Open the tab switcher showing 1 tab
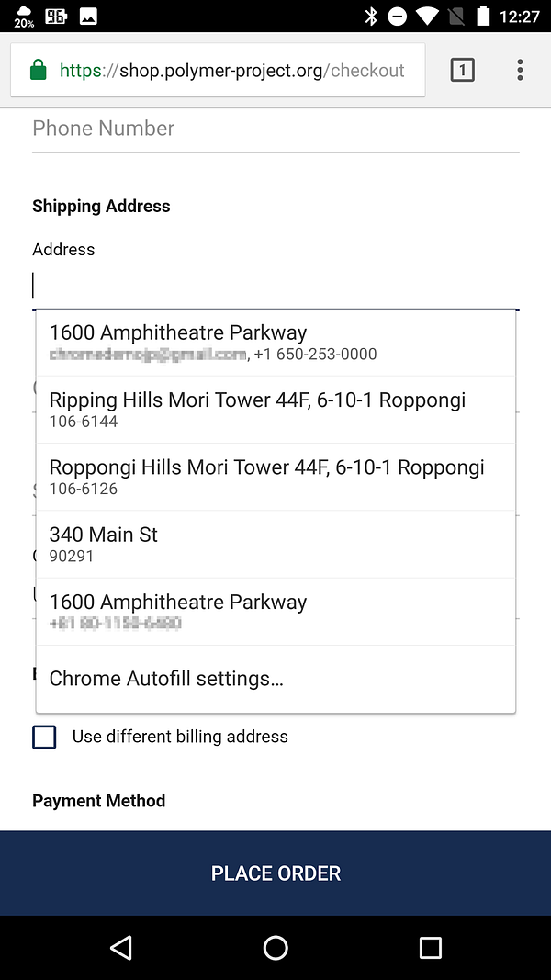Image resolution: width=551 pixels, height=980 pixels. [x=462, y=70]
